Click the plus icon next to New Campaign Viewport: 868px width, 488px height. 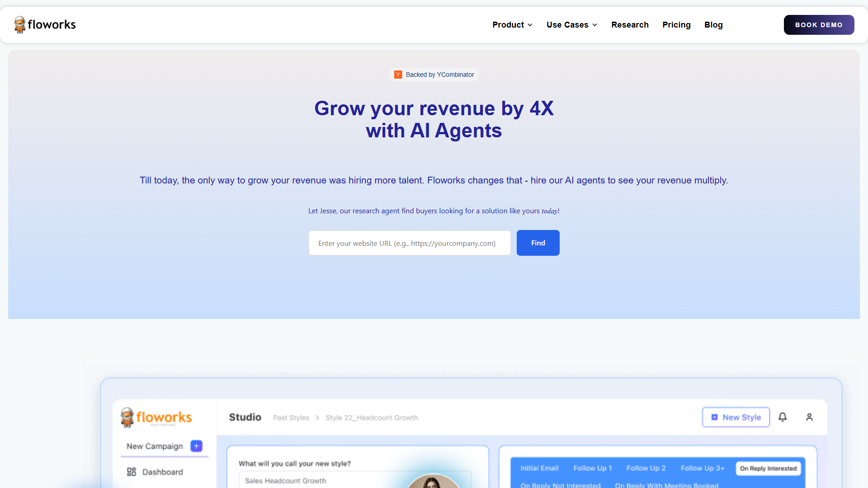[x=196, y=446]
